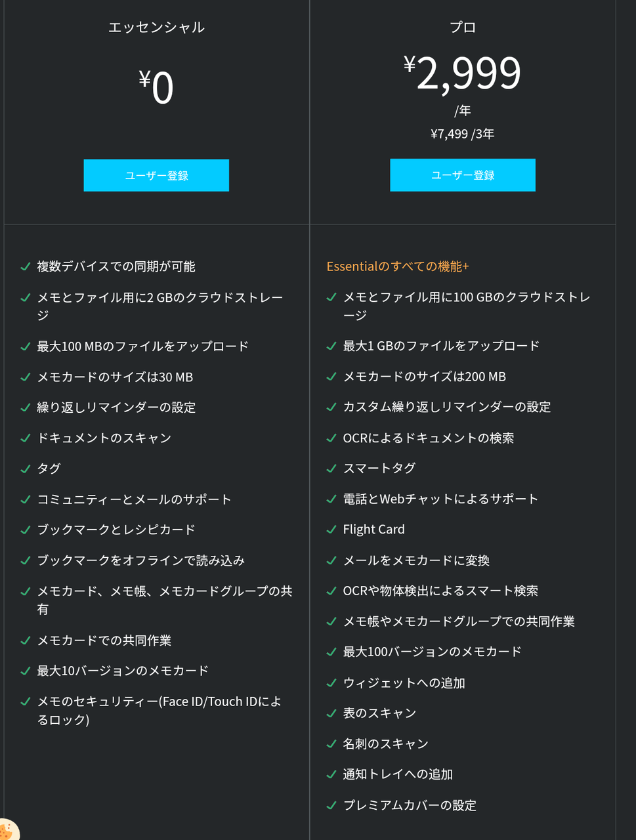Click the ブックマークとレシピカード feature text
This screenshot has height=840, width=636.
point(116,530)
